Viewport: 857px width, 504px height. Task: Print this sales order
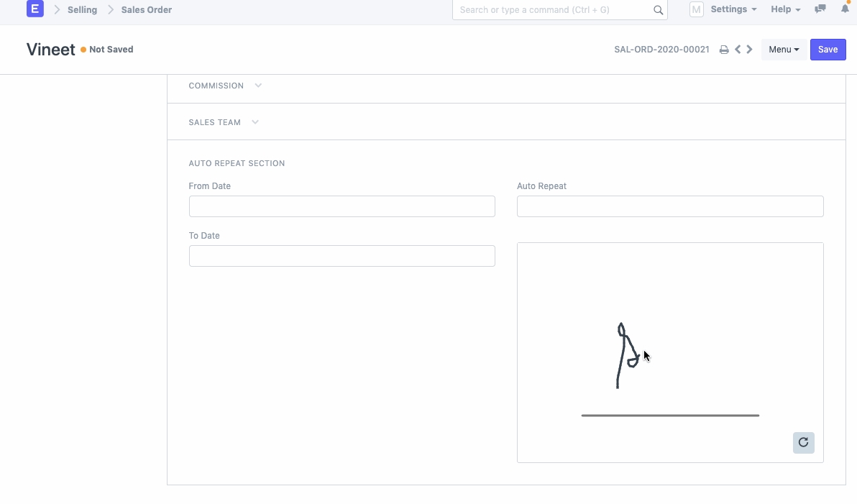pos(724,50)
